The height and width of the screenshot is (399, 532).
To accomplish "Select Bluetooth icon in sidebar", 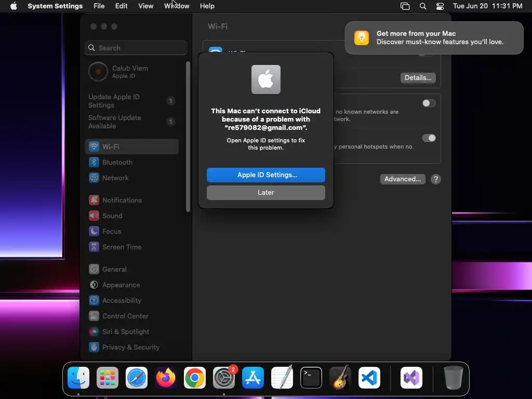I will [x=94, y=162].
